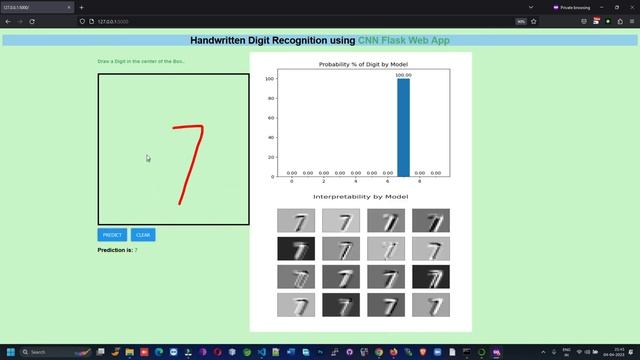
Task: Click the 'Probability % of Digit by Model' title
Action: [363, 64]
